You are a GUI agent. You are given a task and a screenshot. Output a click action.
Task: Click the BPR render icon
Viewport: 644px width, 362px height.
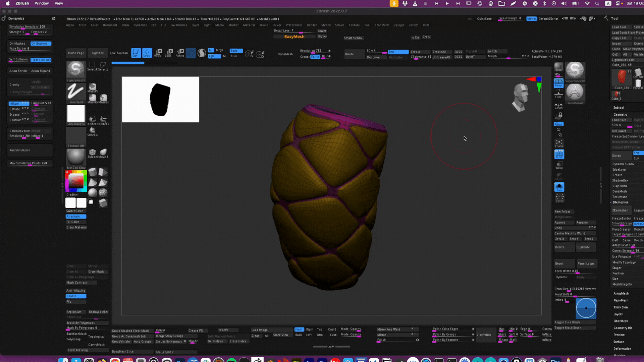pyautogui.click(x=558, y=67)
